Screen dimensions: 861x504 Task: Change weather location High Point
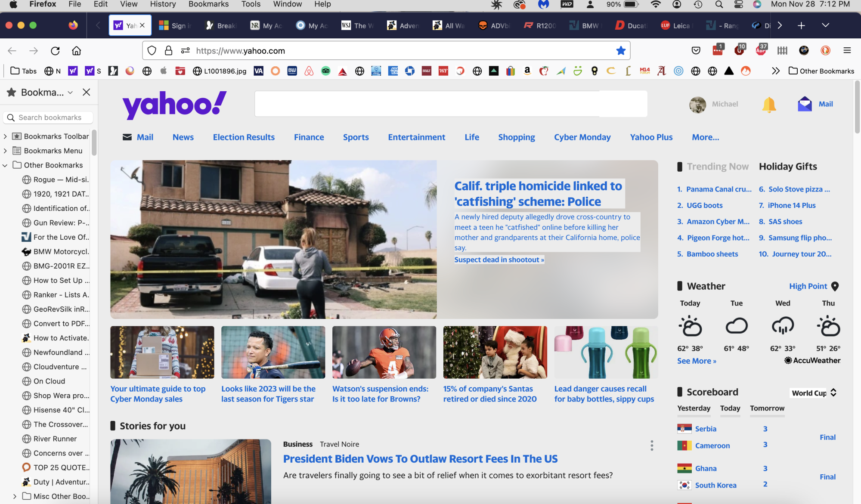(x=814, y=286)
